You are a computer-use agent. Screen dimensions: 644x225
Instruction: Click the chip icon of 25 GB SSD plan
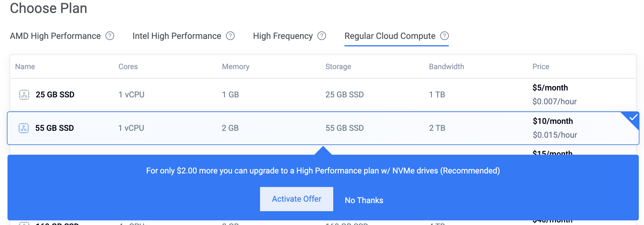tap(24, 94)
